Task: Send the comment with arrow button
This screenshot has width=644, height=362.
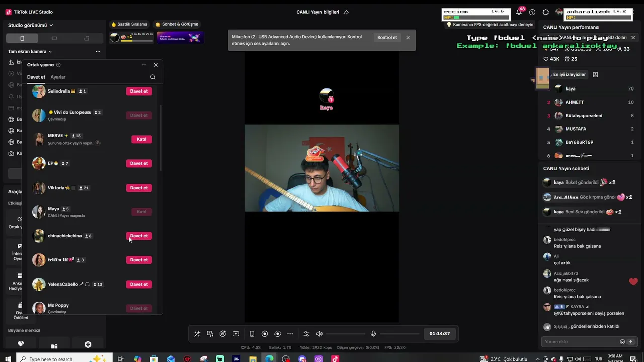Action: click(631, 342)
